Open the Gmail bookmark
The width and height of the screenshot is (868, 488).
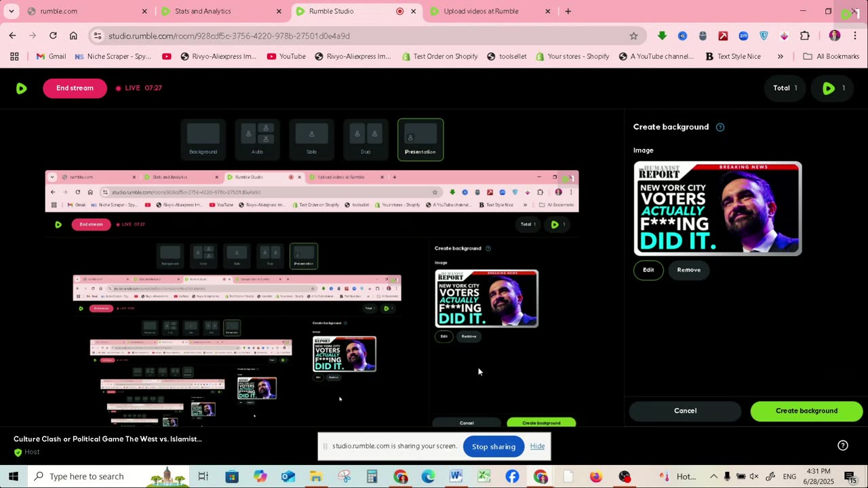pos(51,56)
